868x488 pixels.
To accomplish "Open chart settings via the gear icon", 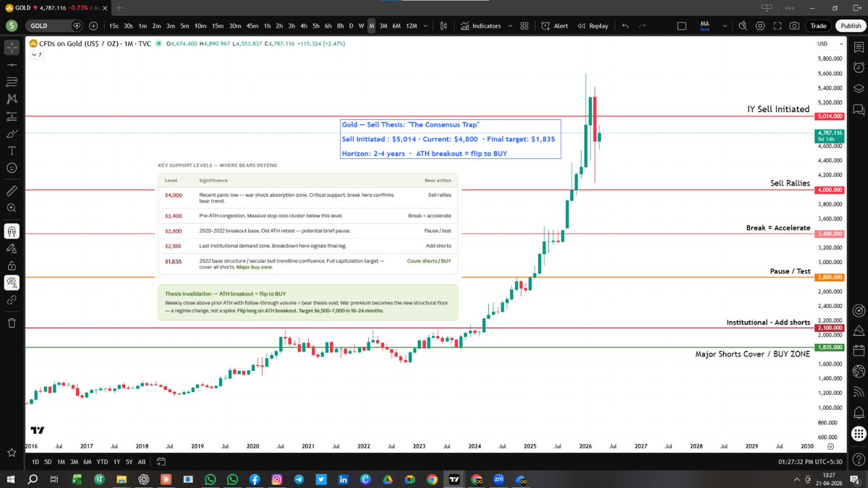I will [759, 25].
